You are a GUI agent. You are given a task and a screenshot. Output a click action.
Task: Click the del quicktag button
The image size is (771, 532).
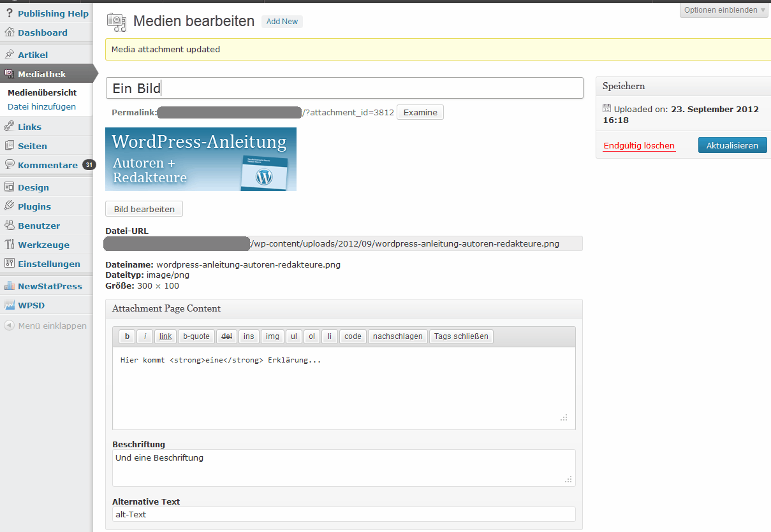point(226,336)
